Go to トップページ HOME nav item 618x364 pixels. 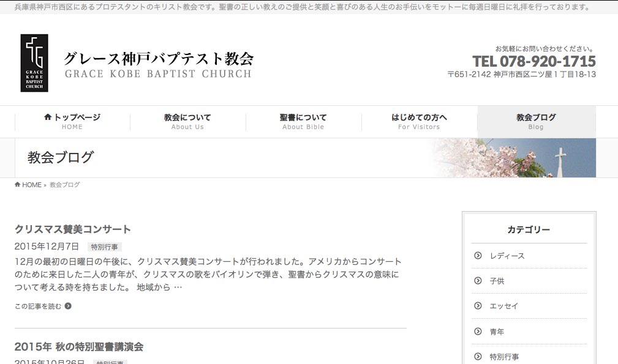pos(72,122)
